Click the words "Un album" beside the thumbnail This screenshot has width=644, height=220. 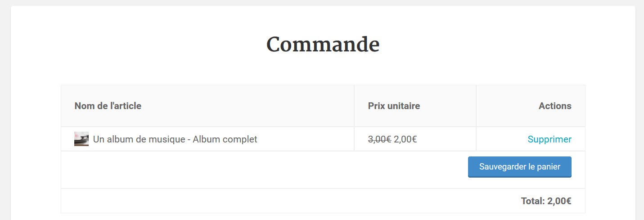click(x=109, y=139)
